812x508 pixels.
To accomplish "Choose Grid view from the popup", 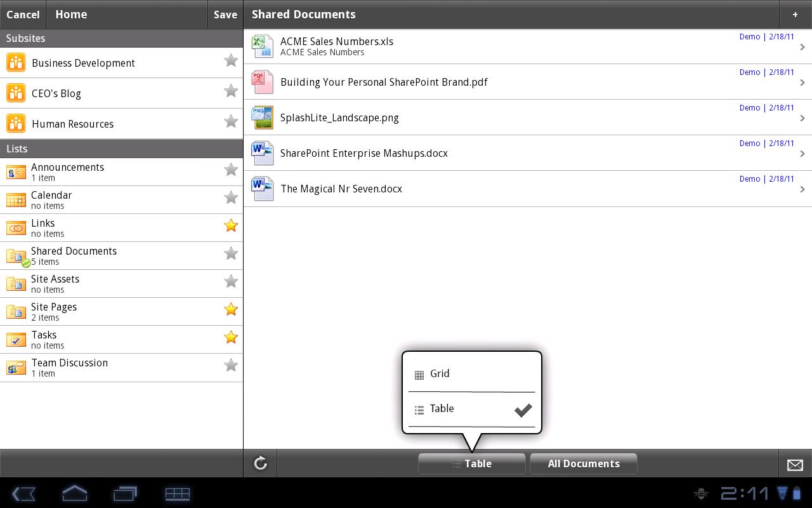I will tap(472, 374).
